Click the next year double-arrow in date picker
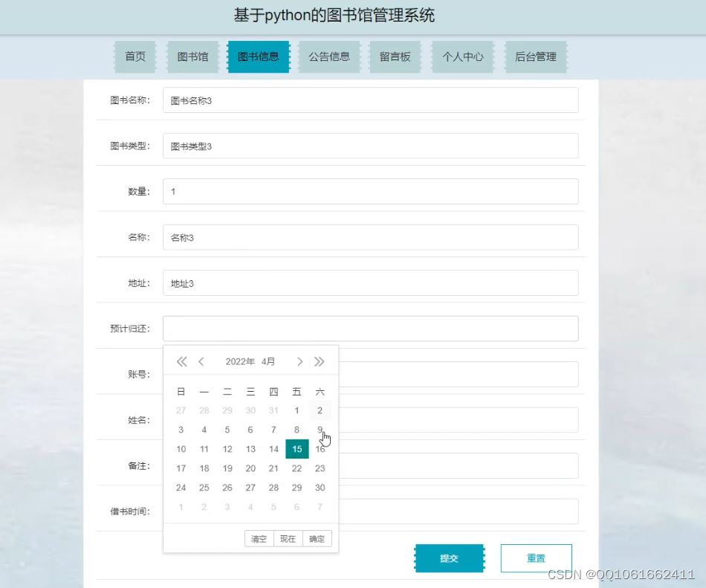 click(320, 361)
